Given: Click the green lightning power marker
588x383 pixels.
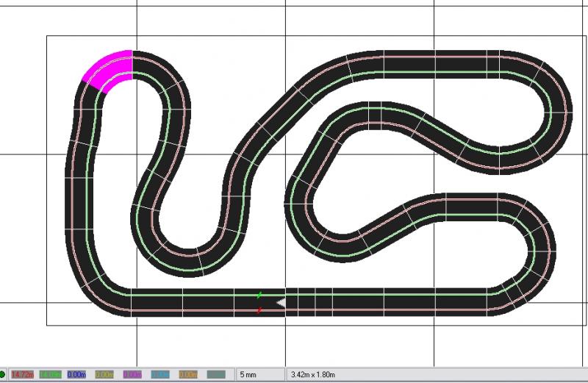Looking at the screenshot, I should pos(259,295).
